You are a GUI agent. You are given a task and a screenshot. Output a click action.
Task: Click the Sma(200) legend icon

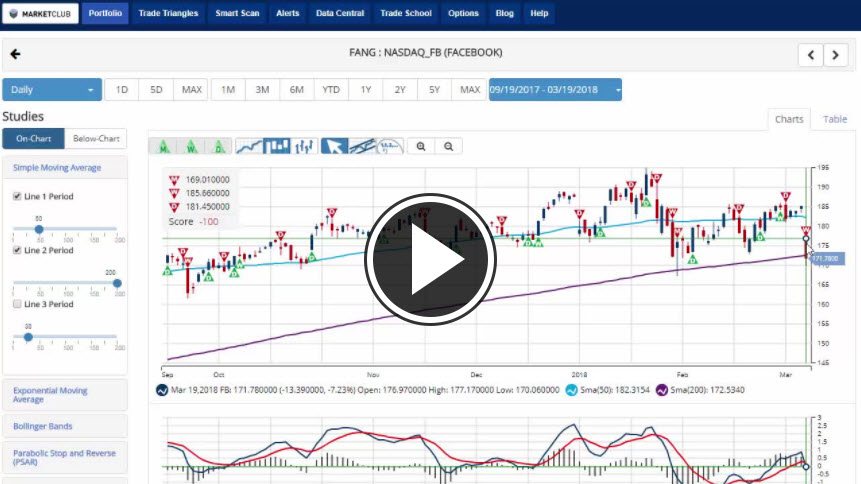click(x=662, y=390)
